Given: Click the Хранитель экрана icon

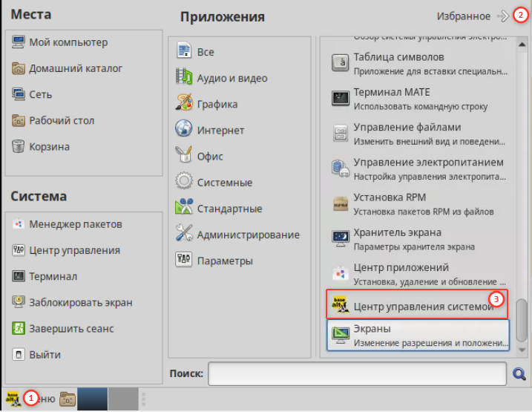Looking at the screenshot, I should 341,238.
